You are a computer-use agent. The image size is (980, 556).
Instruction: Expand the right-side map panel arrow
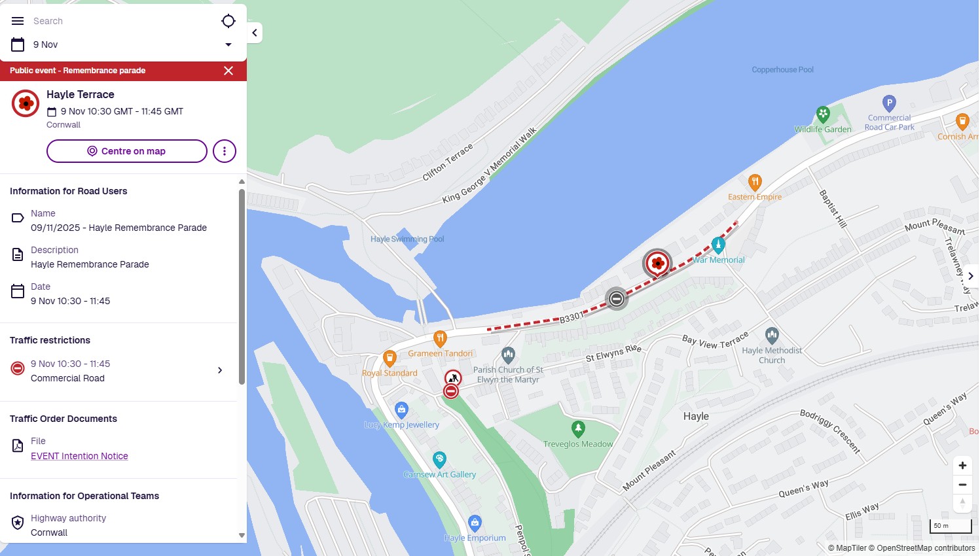click(x=971, y=276)
